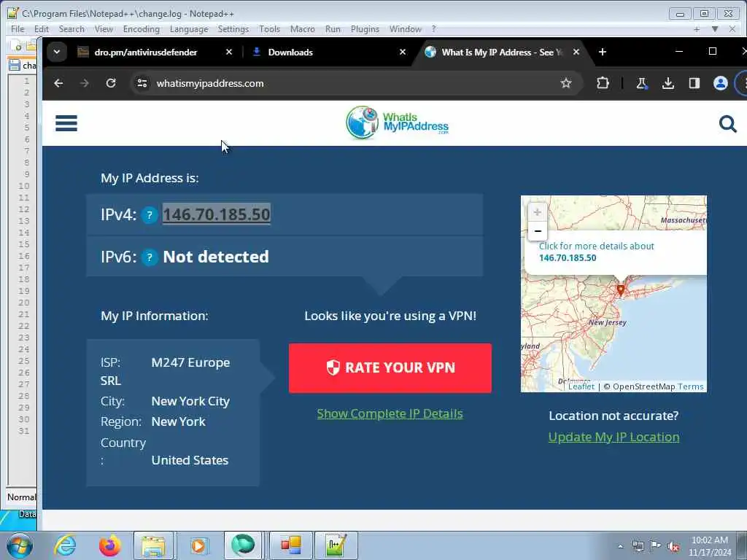Open Windows Explorer from the taskbar
Viewport: 747px width, 560px height.
click(x=153, y=545)
